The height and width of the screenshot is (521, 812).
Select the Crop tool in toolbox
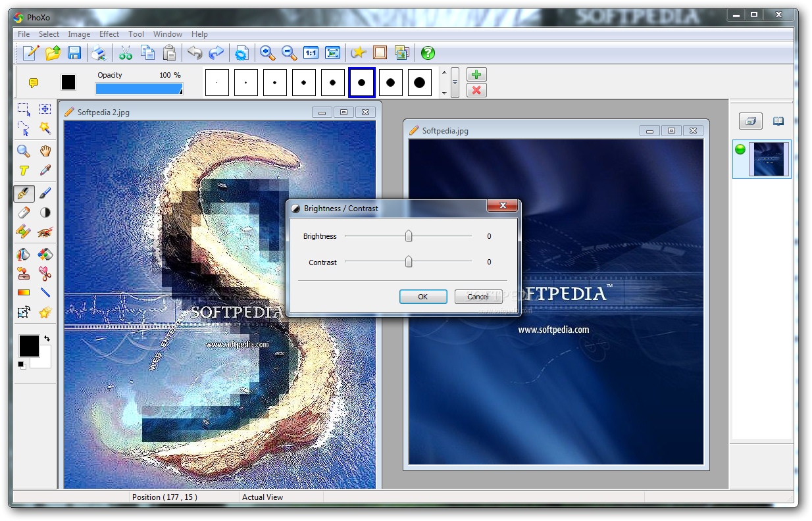pyautogui.click(x=24, y=312)
